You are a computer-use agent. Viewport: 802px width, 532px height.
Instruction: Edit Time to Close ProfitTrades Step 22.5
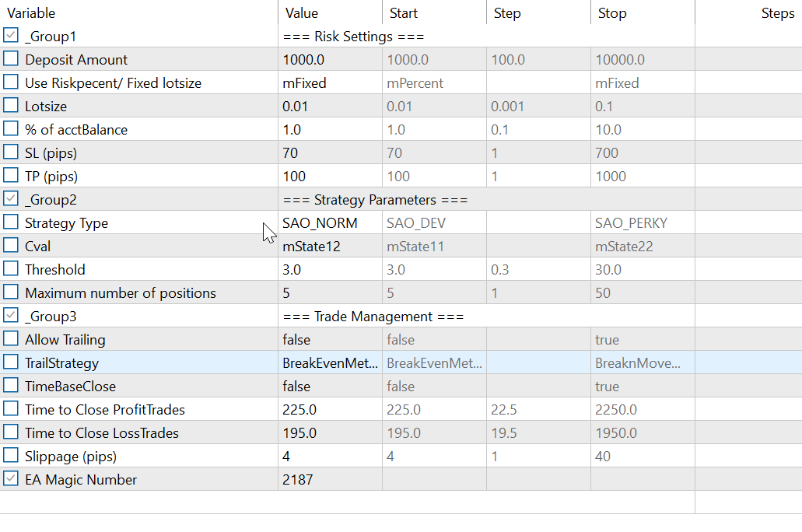(x=506, y=410)
